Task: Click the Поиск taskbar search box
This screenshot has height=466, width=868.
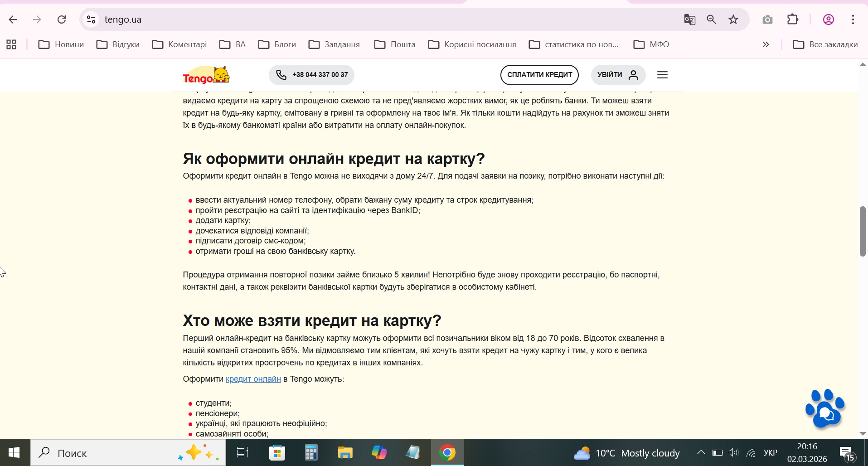Action: [x=128, y=452]
